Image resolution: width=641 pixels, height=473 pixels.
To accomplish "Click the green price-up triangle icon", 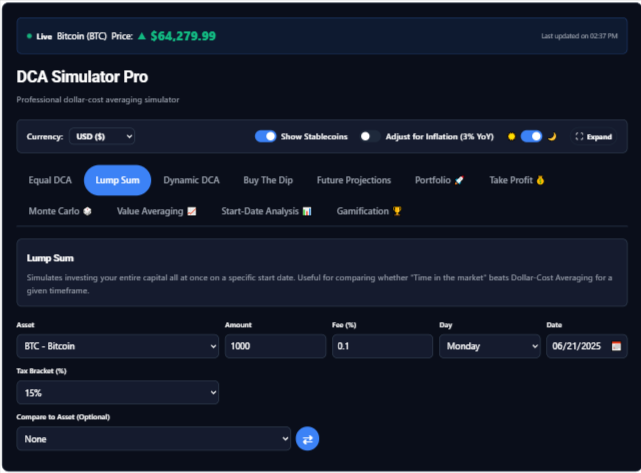I will (141, 36).
